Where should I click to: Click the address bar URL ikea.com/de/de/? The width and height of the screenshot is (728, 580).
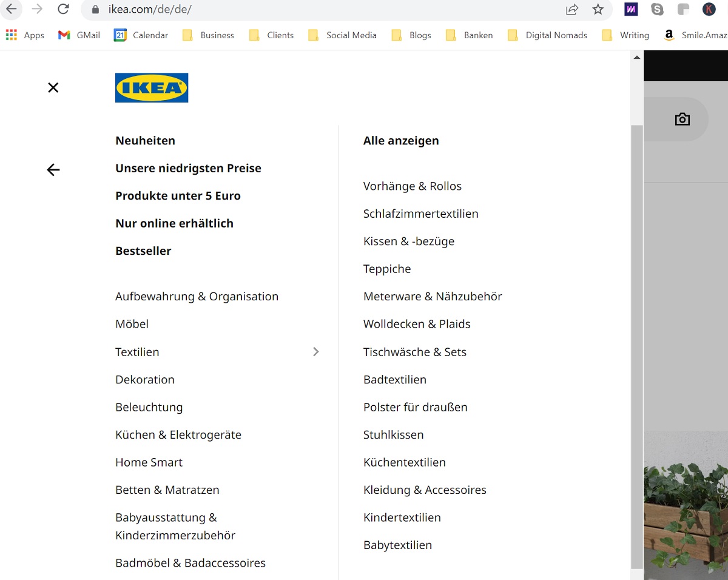pos(150,10)
